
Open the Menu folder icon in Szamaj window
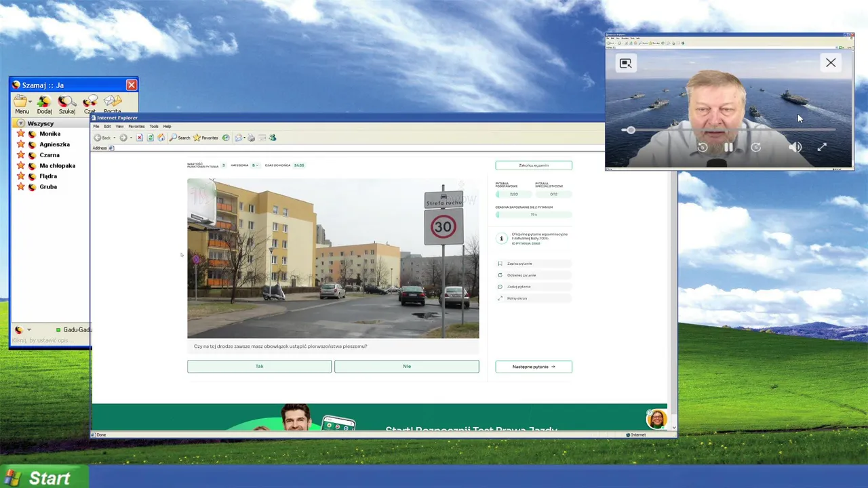[22, 104]
